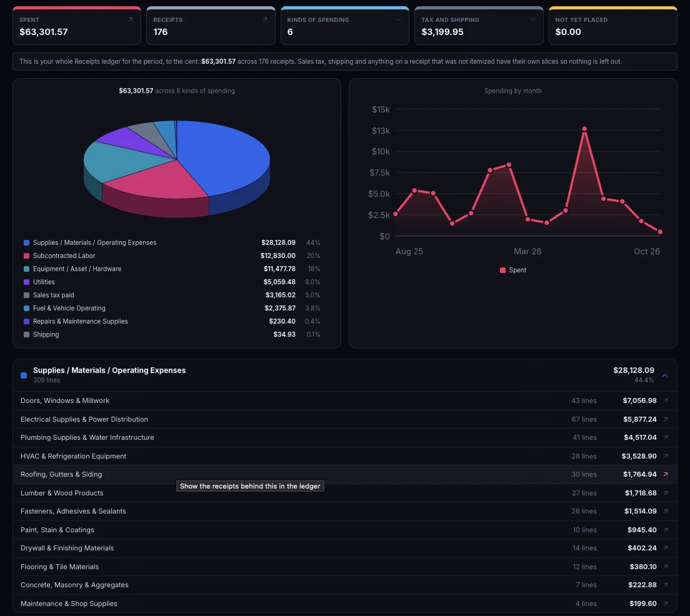
Task: Select the Electrical Supplies & Power Distribution row
Action: pos(344,419)
